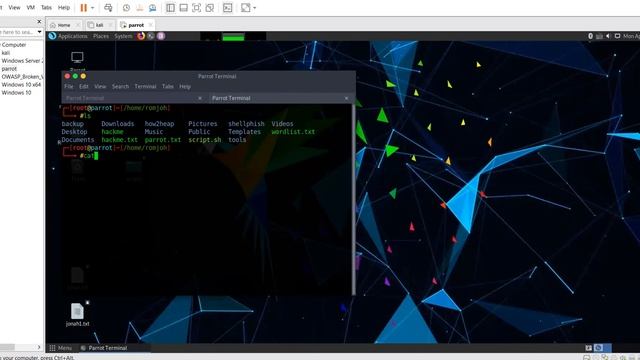
Task: Toggle the library sidebar view icon
Action: tap(171, 8)
